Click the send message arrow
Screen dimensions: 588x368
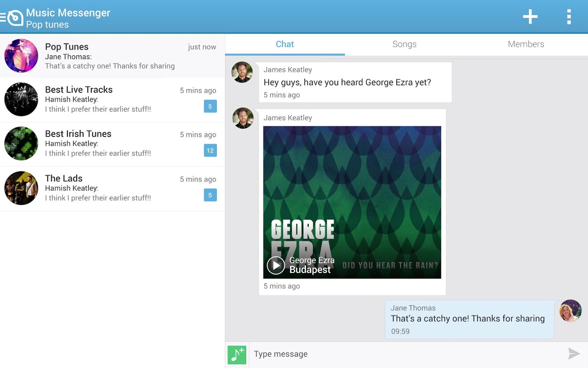574,354
